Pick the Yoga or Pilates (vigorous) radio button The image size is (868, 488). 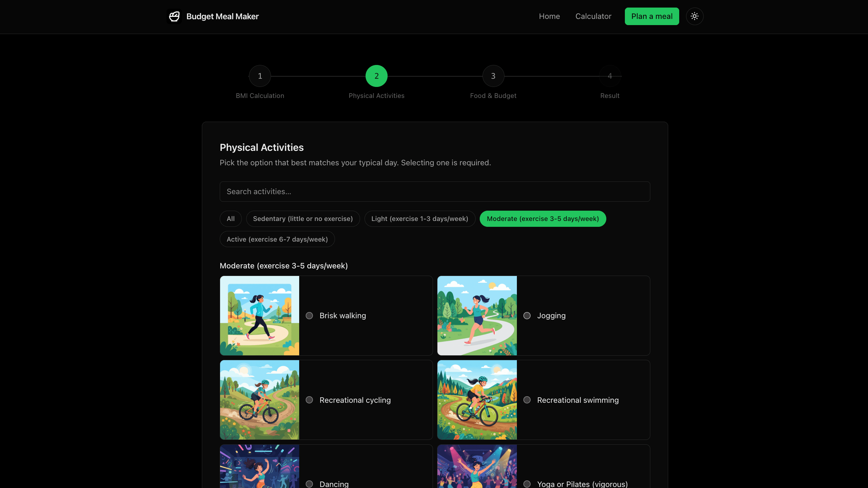(x=527, y=484)
